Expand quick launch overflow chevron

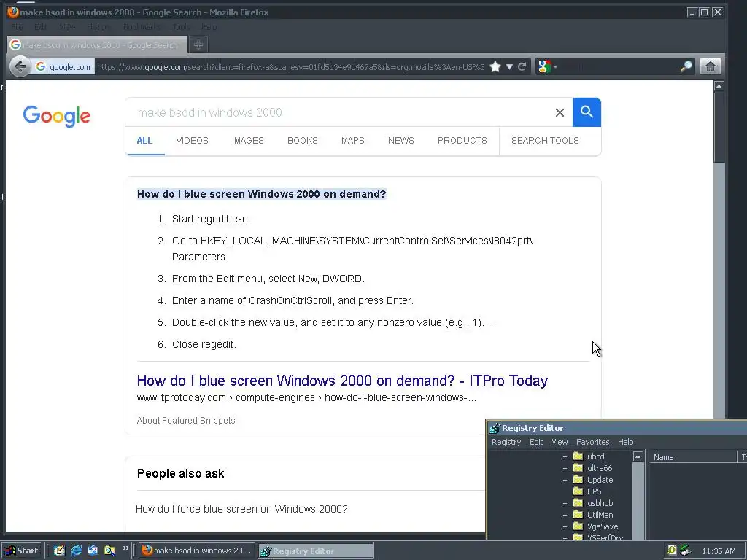point(125,548)
